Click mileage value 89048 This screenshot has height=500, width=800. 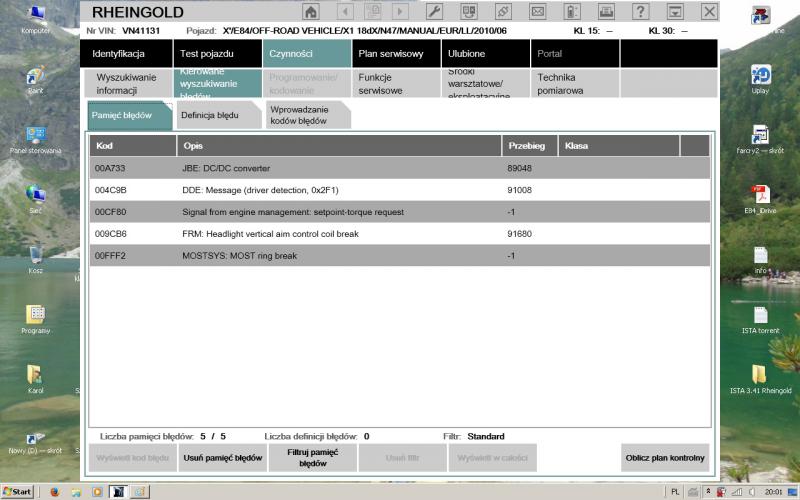(519, 168)
